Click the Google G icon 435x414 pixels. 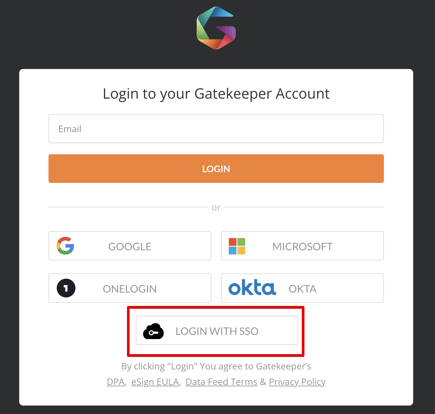pyautogui.click(x=65, y=246)
